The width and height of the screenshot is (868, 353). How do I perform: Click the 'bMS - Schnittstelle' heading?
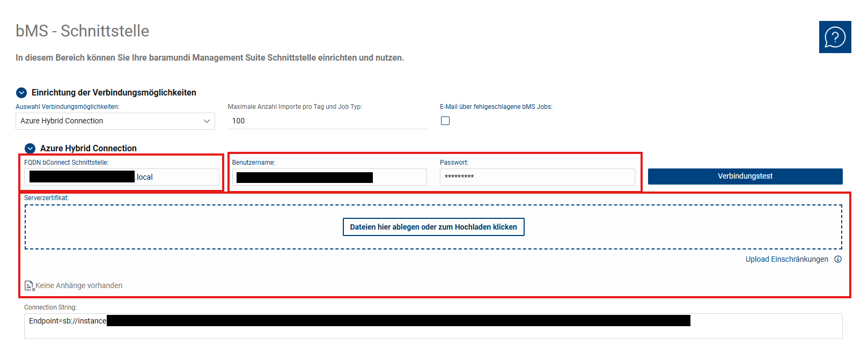[83, 31]
